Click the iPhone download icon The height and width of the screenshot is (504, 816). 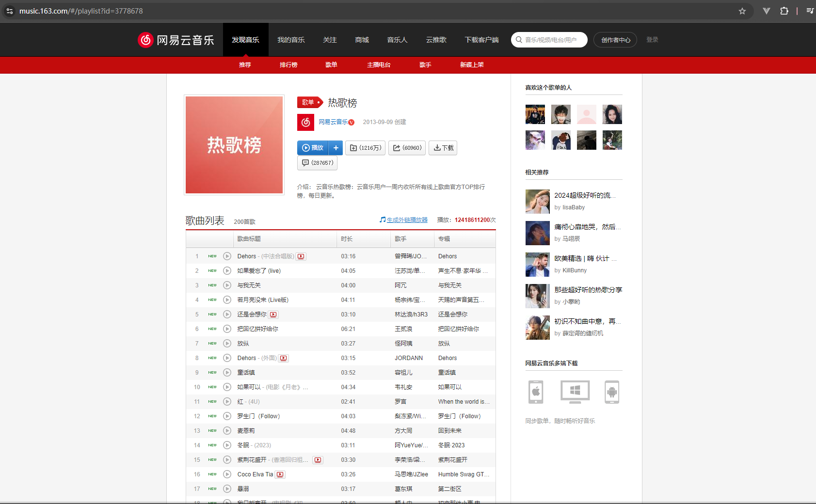[536, 392]
